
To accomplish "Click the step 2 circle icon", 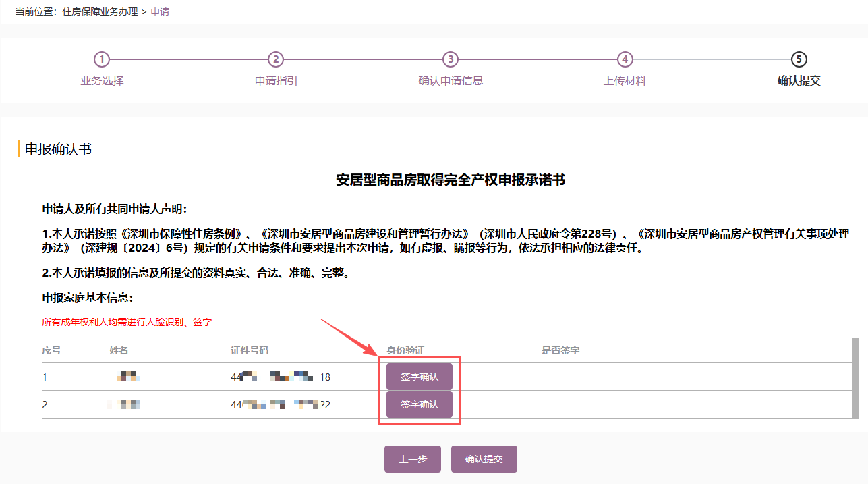I will tap(275, 59).
